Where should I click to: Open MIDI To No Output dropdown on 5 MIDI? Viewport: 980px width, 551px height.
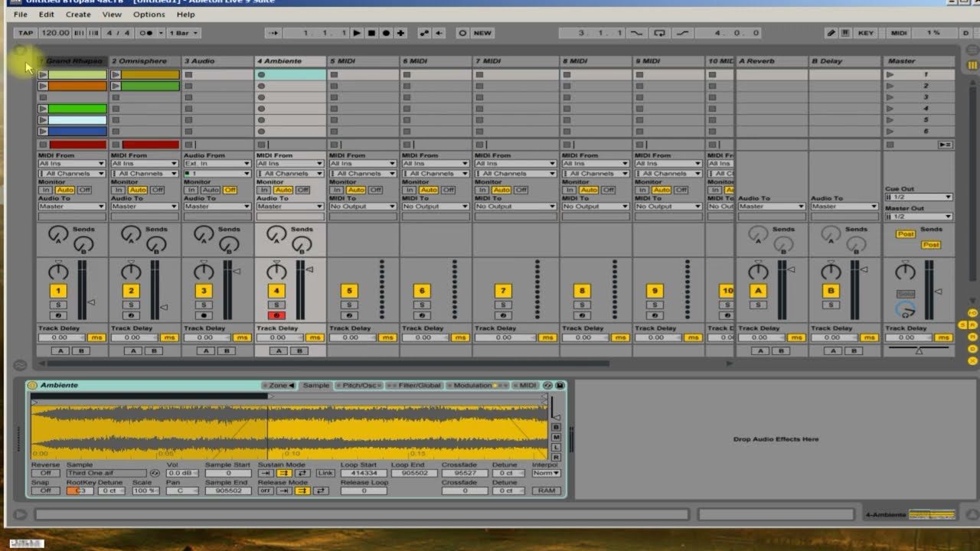(x=362, y=206)
